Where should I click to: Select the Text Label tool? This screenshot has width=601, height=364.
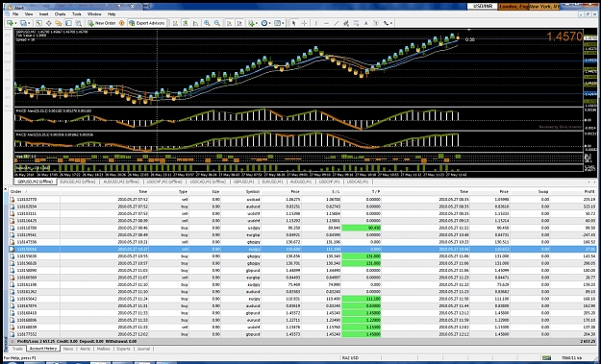pos(376,23)
